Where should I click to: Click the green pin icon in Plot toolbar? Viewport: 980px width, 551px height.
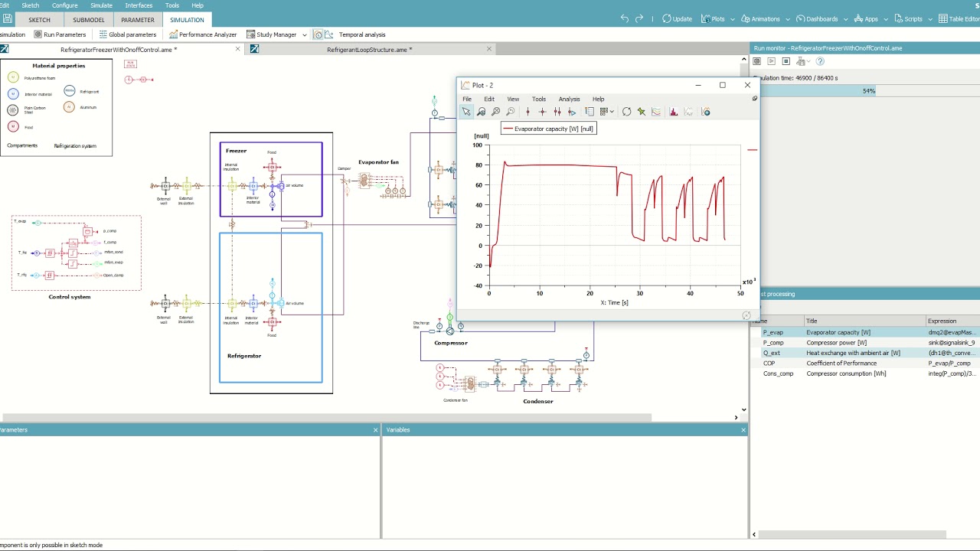[x=642, y=112]
